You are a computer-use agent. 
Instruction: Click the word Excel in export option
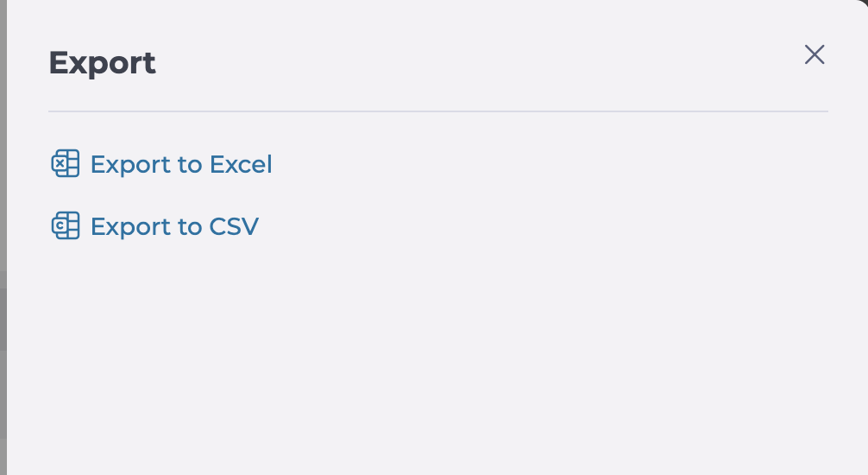[241, 164]
